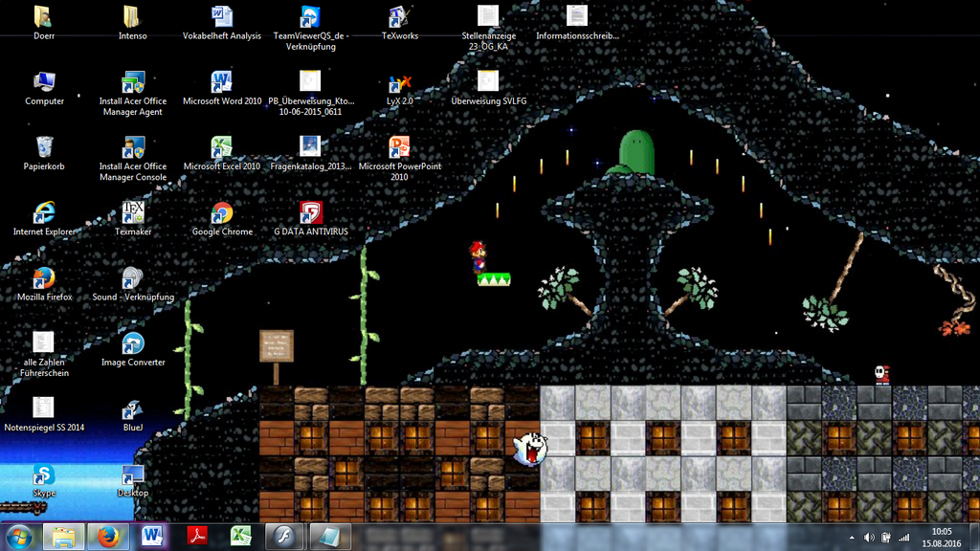The height and width of the screenshot is (551, 980).
Task: Launch the Texmaker shortcut
Action: coord(132,212)
